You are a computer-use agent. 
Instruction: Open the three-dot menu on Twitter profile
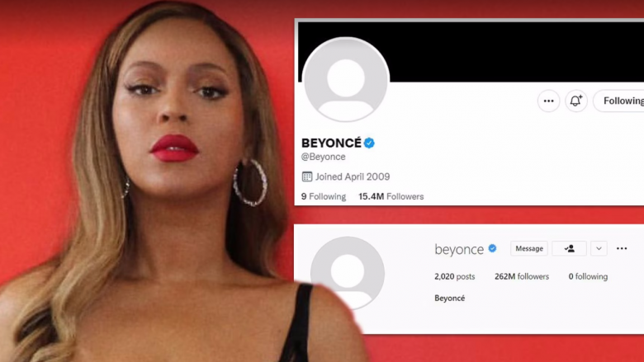[548, 101]
